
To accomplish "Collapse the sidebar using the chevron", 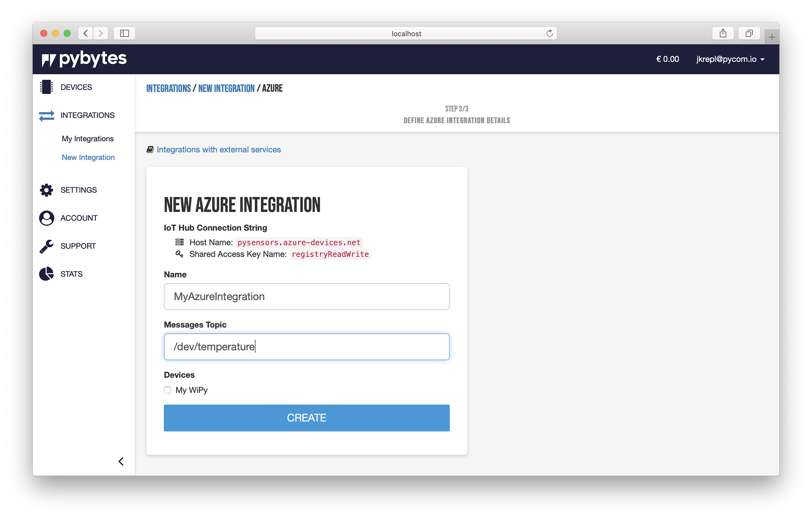I will click(x=121, y=461).
